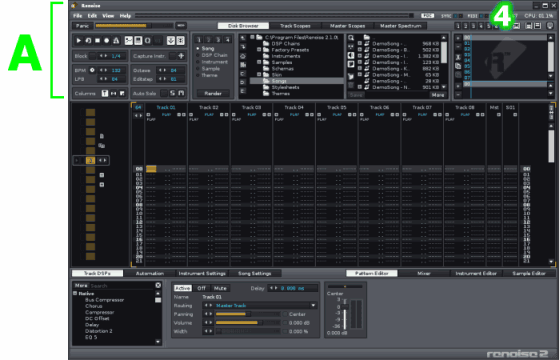Open the View menu
Viewport: 560px width, 360px height.
pos(108,16)
